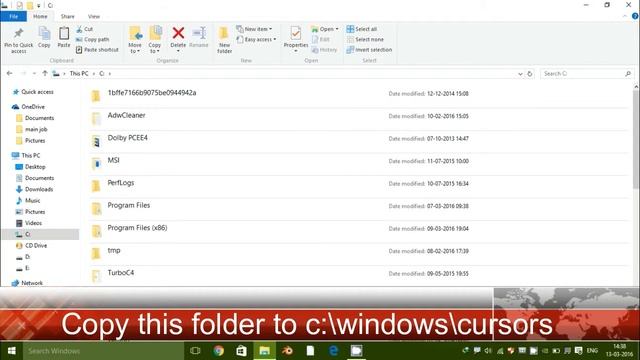Refresh the current folder
The image size is (640, 360).
[530, 74]
